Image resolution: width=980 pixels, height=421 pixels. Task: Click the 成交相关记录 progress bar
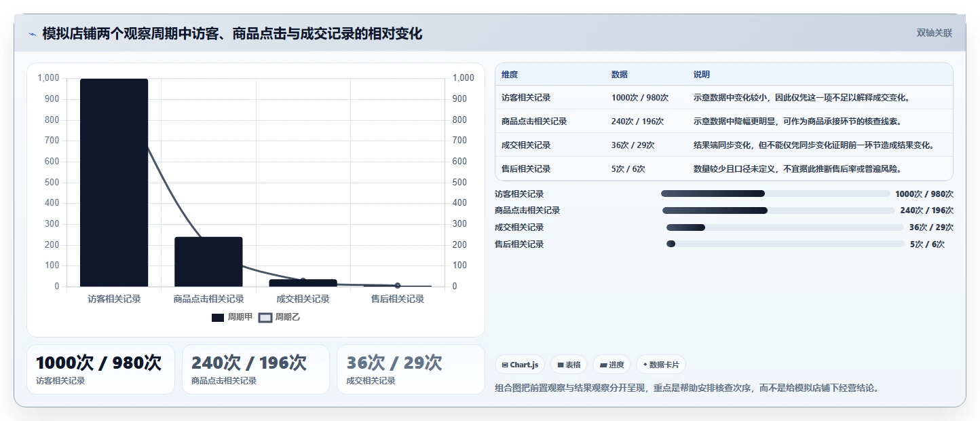[x=785, y=227]
